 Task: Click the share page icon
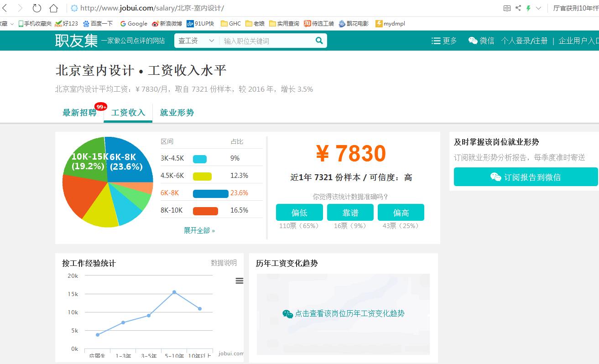pos(517,8)
